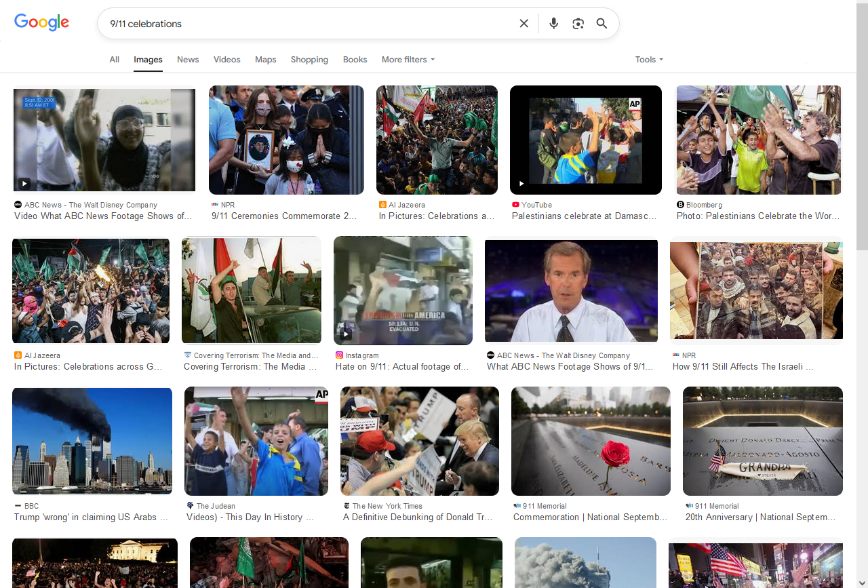Viewport: 868px width, 588px height.
Task: Go to the Maps tab
Action: point(266,60)
